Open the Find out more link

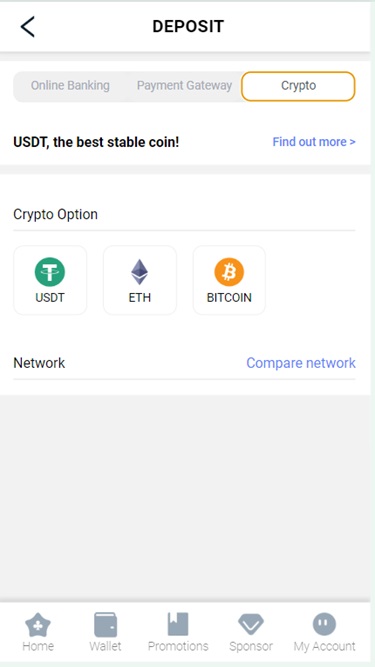314,142
